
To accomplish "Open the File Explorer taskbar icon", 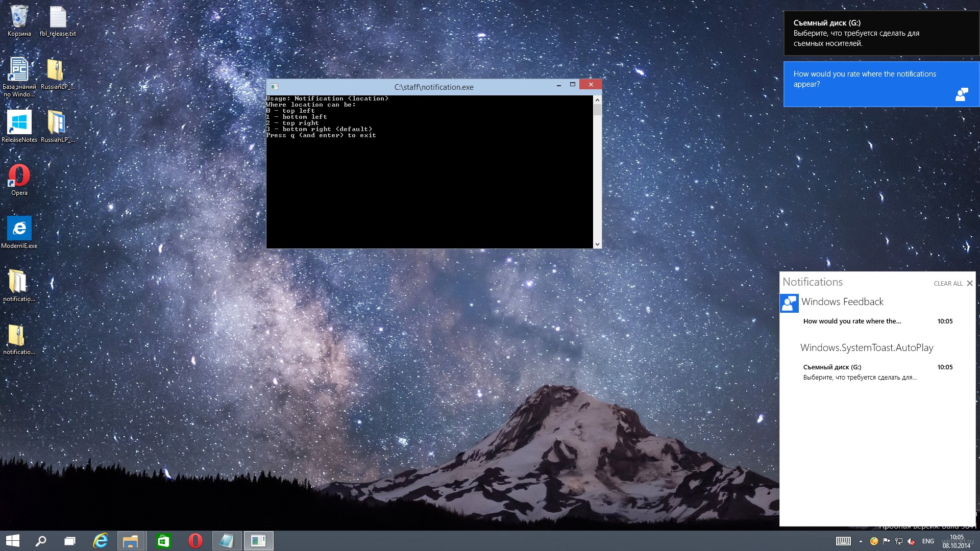I will 132,540.
